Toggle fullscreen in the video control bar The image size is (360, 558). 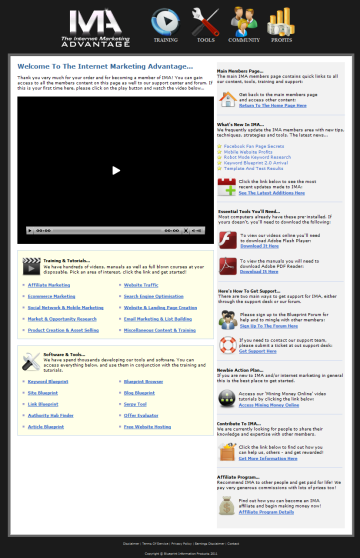[x=186, y=231]
